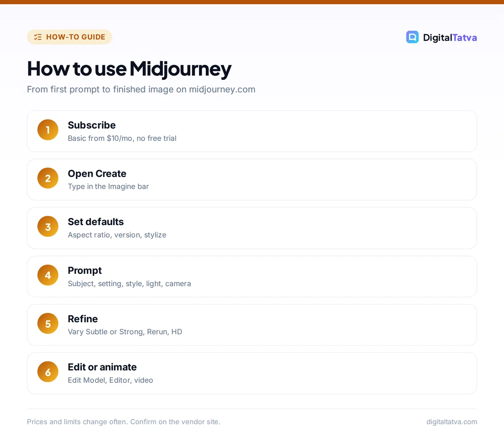Click the DigitalTatva brand name
Viewport: 504px width, 446px height.
[450, 37]
